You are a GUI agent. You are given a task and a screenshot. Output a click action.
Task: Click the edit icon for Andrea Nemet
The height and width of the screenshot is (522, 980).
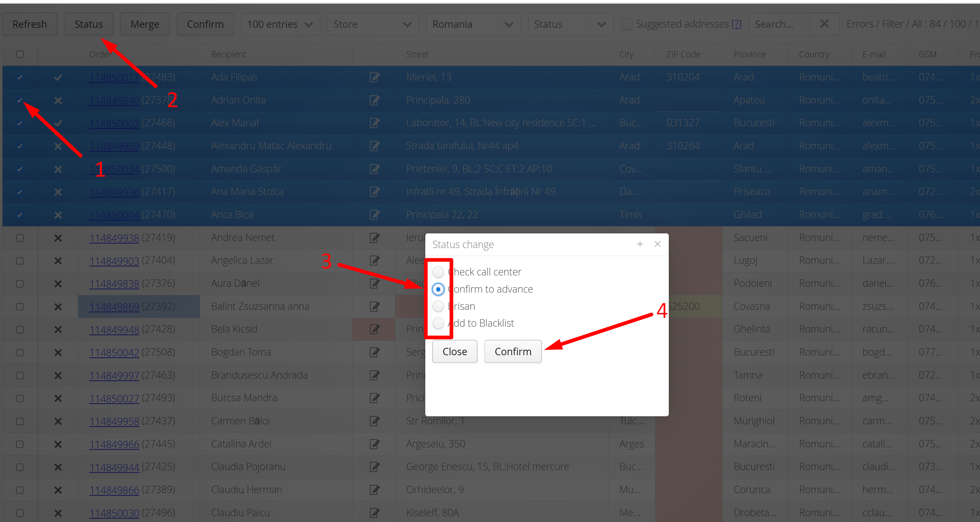coord(374,238)
